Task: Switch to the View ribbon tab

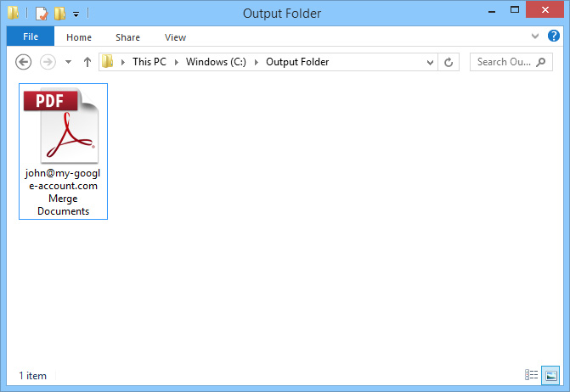Action: pos(175,37)
